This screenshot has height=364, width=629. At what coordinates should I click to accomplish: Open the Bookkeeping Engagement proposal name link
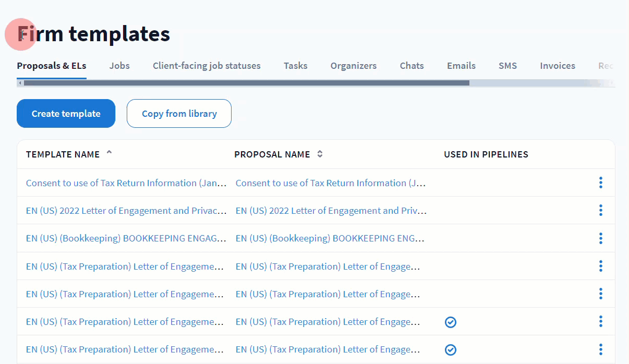tap(331, 238)
